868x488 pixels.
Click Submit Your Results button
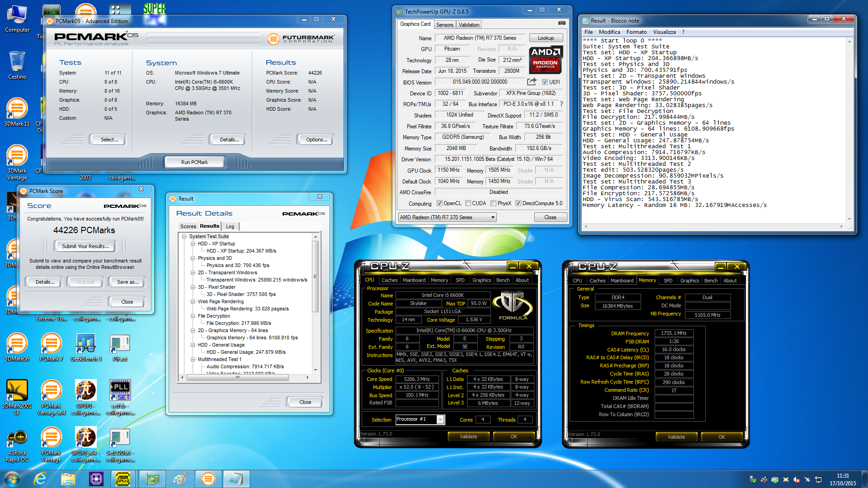click(85, 246)
